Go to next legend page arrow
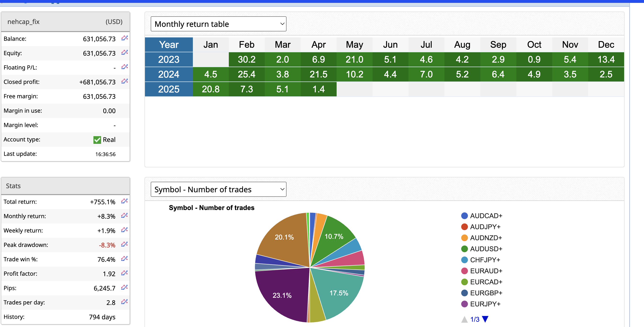The image size is (644, 327). [485, 319]
